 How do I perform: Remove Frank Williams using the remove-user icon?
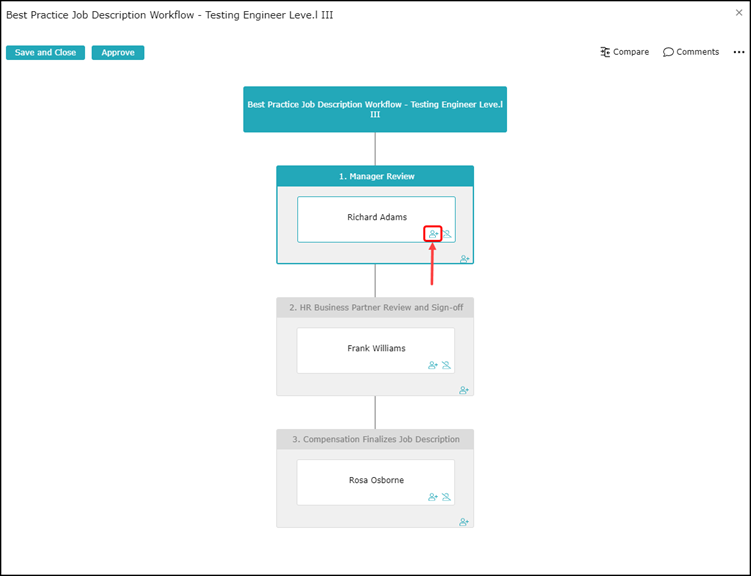coord(446,366)
